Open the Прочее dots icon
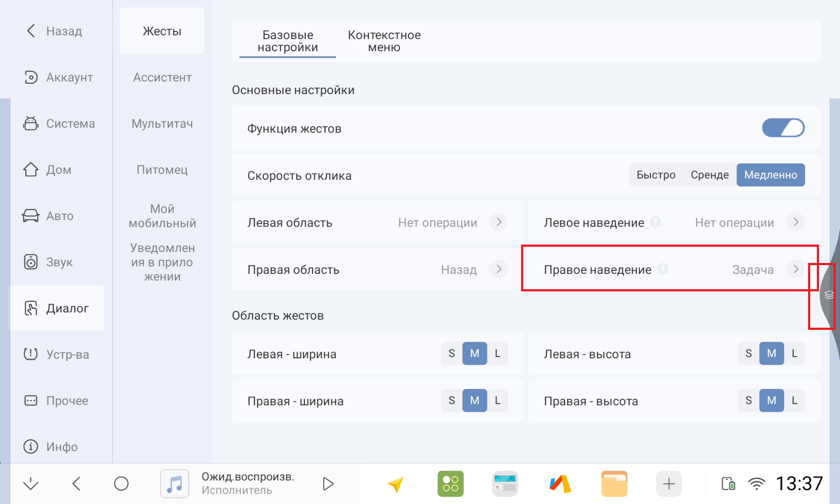Image resolution: width=840 pixels, height=504 pixels. pyautogui.click(x=31, y=400)
